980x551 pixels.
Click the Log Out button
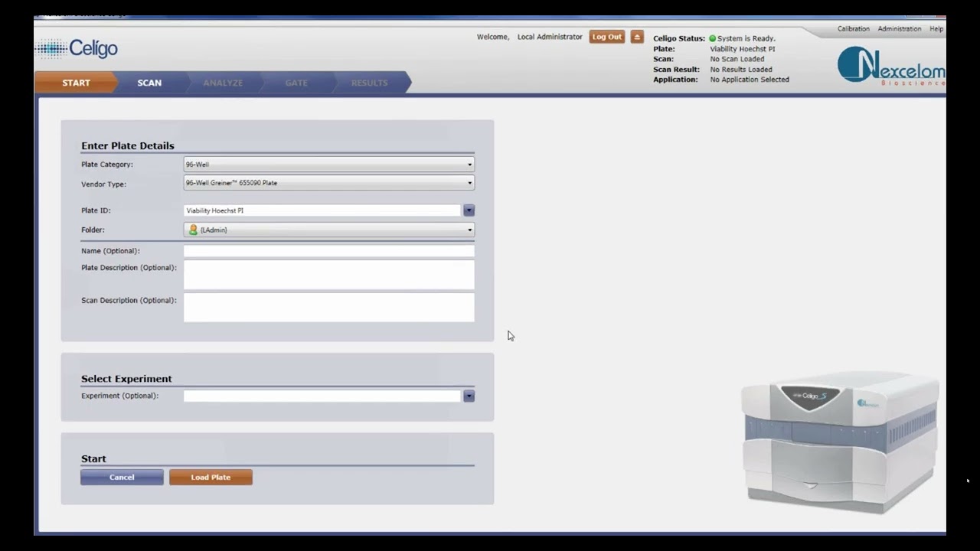pos(607,37)
